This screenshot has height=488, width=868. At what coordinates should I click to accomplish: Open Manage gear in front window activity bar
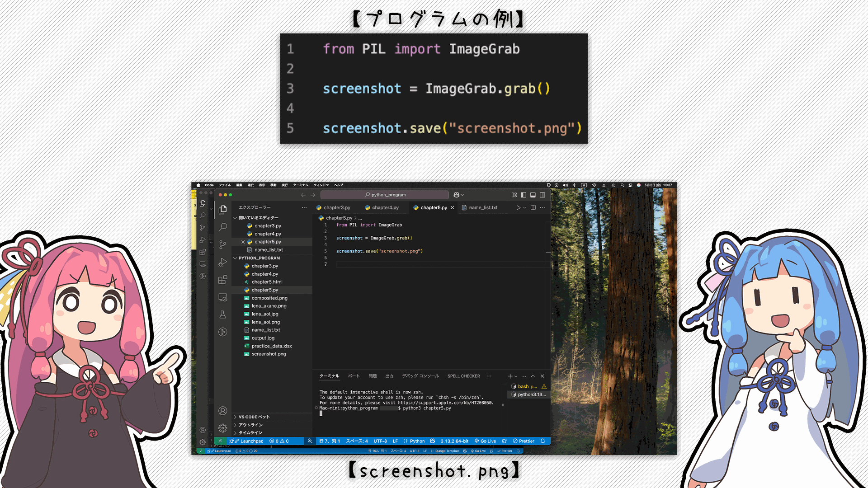pos(222,428)
